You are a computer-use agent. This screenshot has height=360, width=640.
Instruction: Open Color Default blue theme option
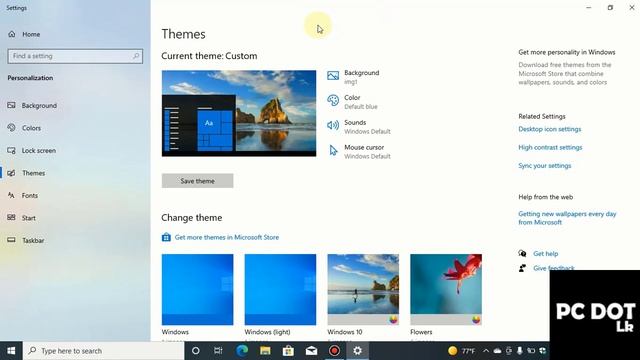[x=352, y=102]
